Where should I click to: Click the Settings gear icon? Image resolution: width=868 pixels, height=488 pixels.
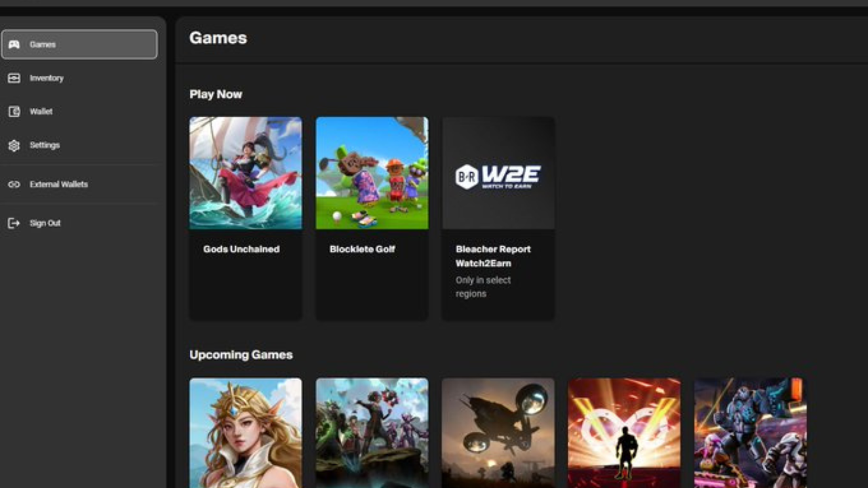coord(14,145)
